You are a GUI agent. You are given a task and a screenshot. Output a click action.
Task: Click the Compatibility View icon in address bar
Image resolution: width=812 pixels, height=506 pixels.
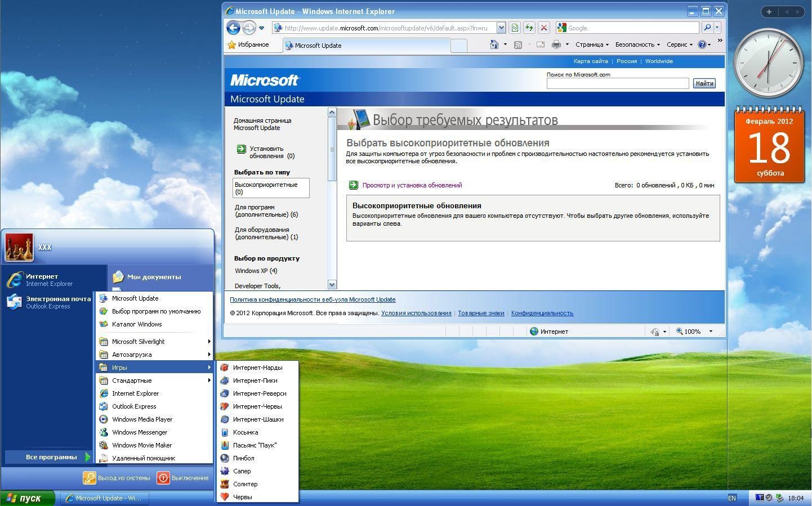click(515, 28)
